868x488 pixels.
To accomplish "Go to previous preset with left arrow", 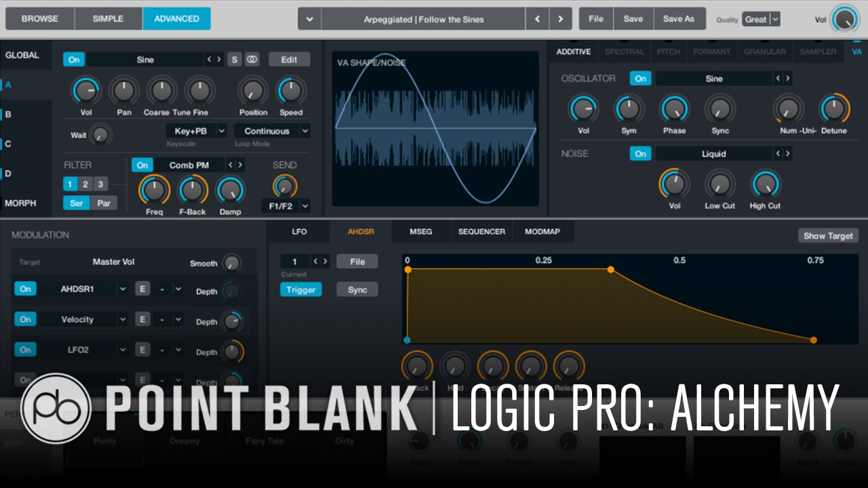I will click(537, 19).
